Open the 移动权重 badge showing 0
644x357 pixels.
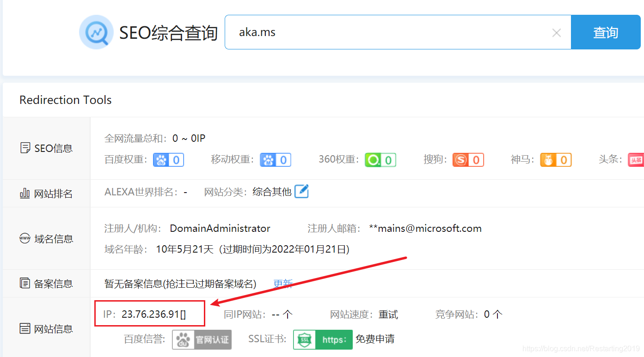point(275,160)
